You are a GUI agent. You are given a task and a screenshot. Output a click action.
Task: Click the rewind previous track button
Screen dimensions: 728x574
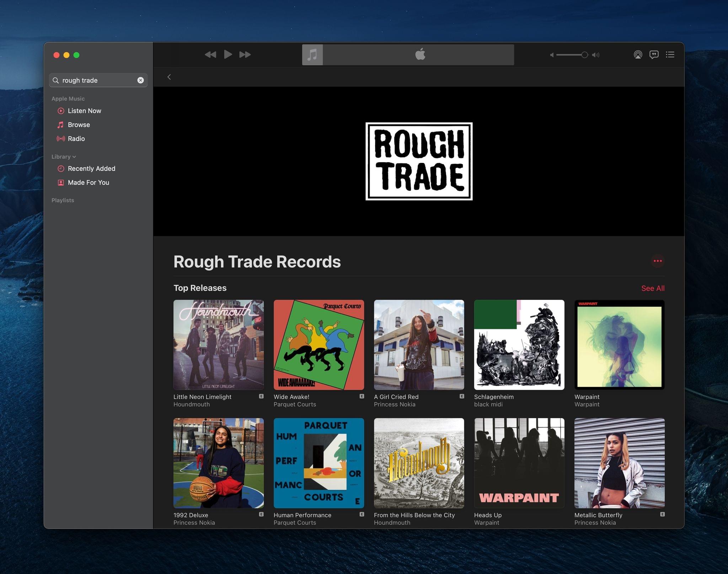(x=210, y=54)
